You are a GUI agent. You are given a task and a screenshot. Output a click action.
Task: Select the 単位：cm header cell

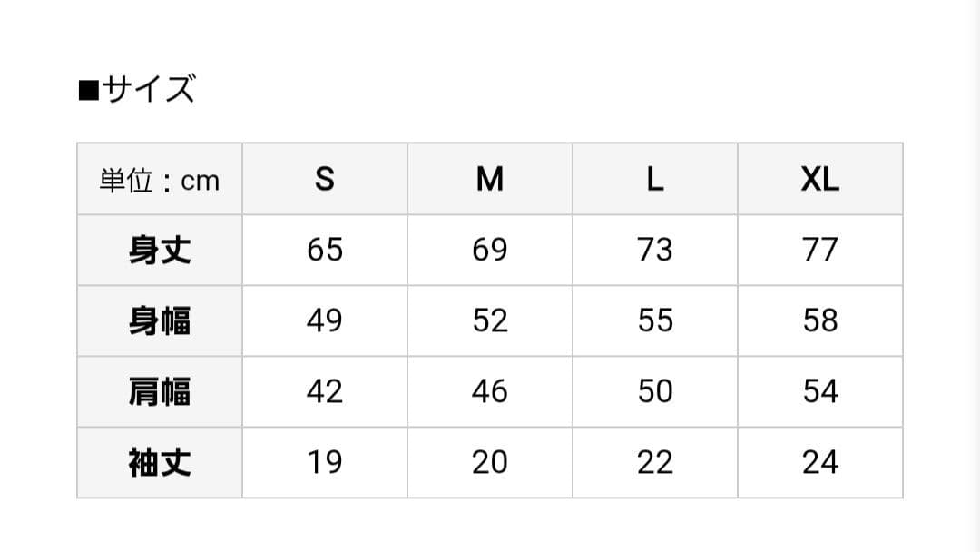coord(160,180)
